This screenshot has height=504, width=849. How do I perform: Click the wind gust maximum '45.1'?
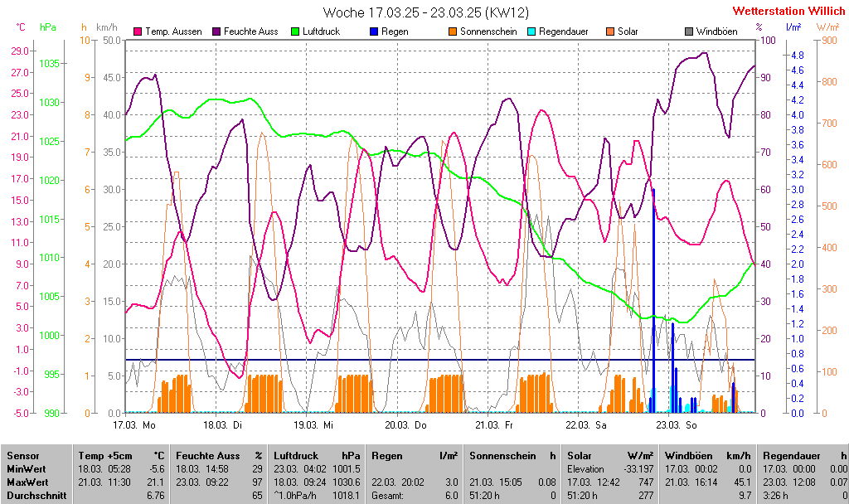point(742,482)
